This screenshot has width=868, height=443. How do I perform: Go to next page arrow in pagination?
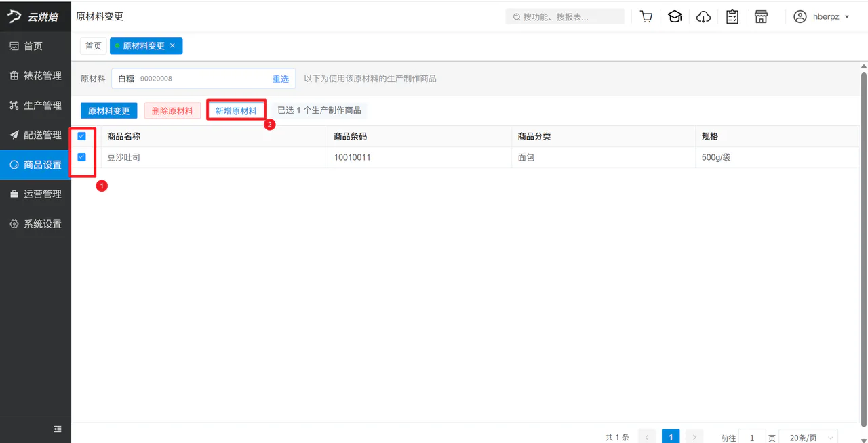tap(694, 438)
